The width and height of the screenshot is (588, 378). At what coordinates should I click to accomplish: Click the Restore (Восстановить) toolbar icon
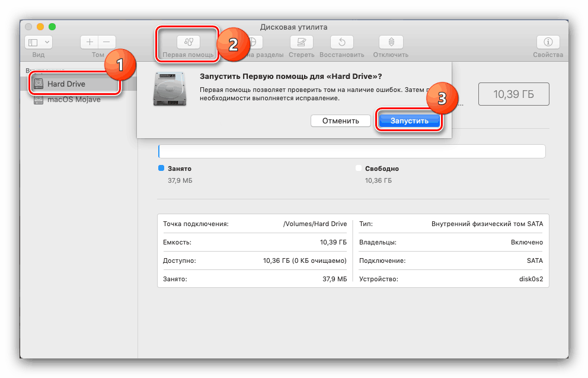point(341,42)
